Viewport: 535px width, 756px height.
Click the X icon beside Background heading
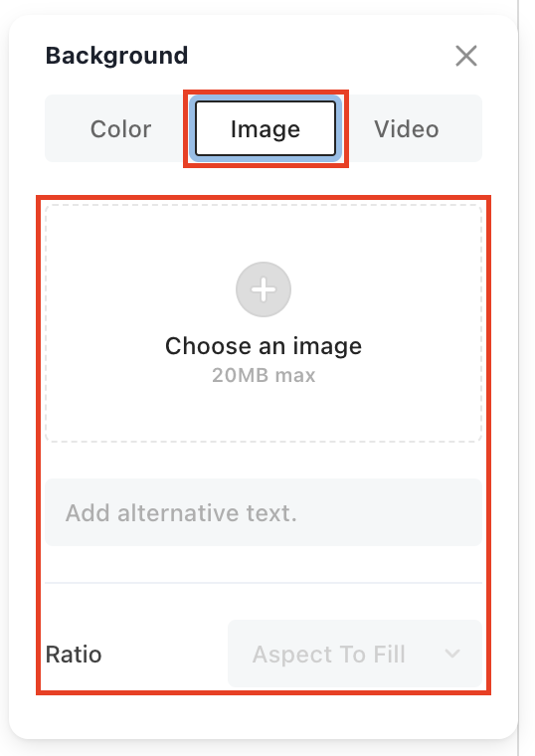pyautogui.click(x=466, y=56)
